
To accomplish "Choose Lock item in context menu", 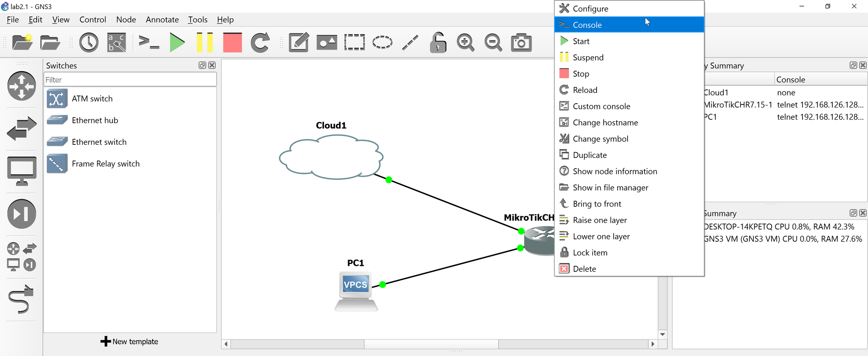I will pos(629,252).
